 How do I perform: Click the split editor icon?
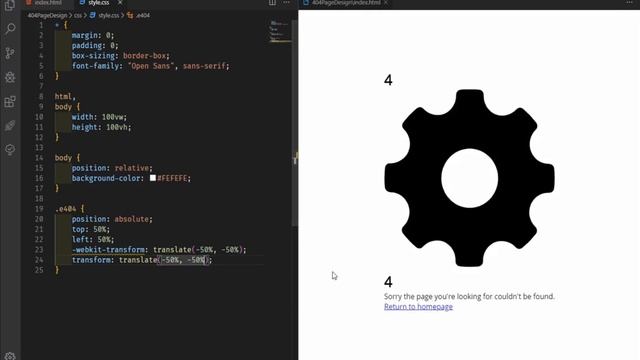coord(272,2)
